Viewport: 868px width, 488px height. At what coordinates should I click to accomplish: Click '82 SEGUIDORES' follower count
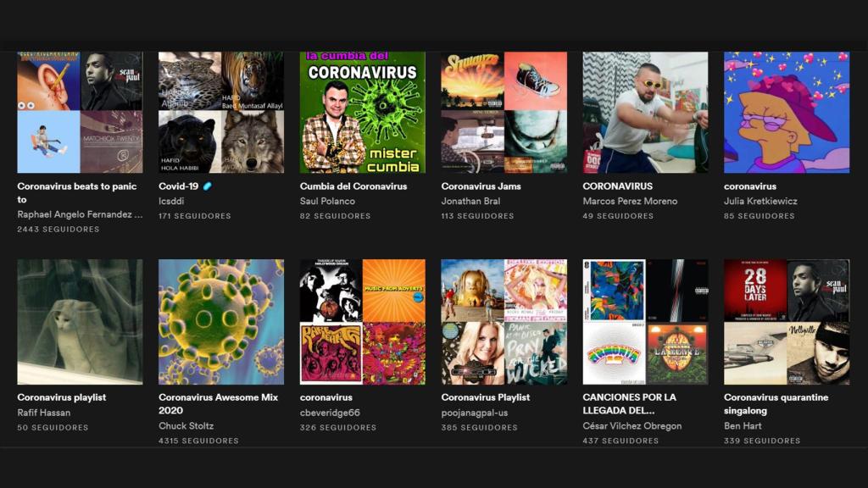(x=336, y=216)
